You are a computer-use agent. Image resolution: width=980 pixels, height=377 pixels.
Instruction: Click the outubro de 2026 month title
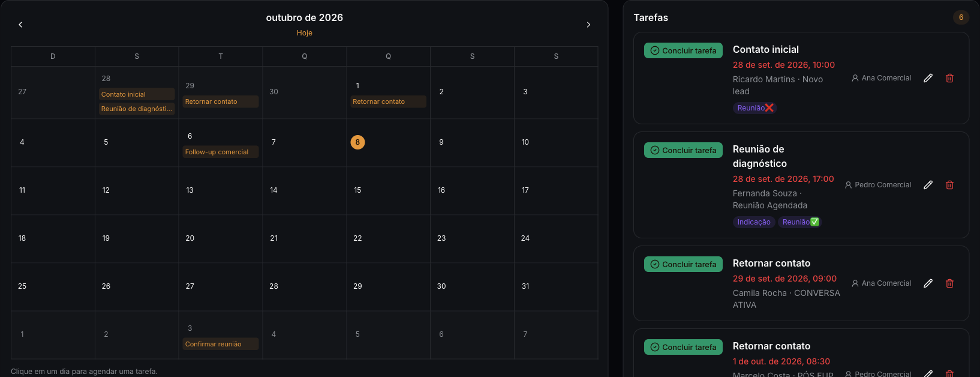pos(305,17)
